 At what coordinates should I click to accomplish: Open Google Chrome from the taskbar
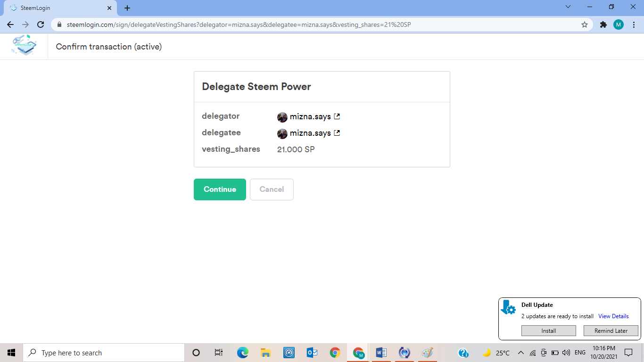pos(335,353)
